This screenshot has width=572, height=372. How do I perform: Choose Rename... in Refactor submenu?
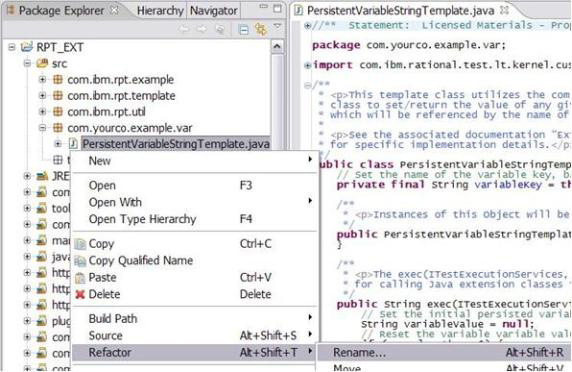(x=444, y=353)
